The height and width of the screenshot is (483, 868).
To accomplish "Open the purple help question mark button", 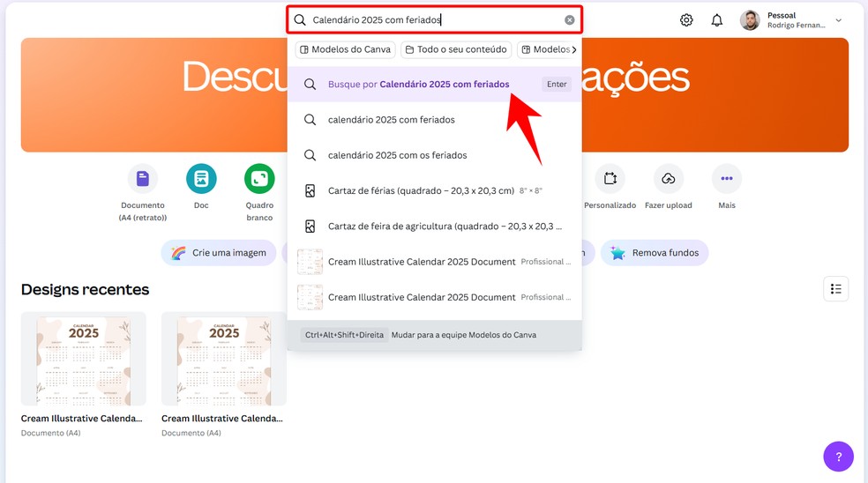I will tap(838, 457).
